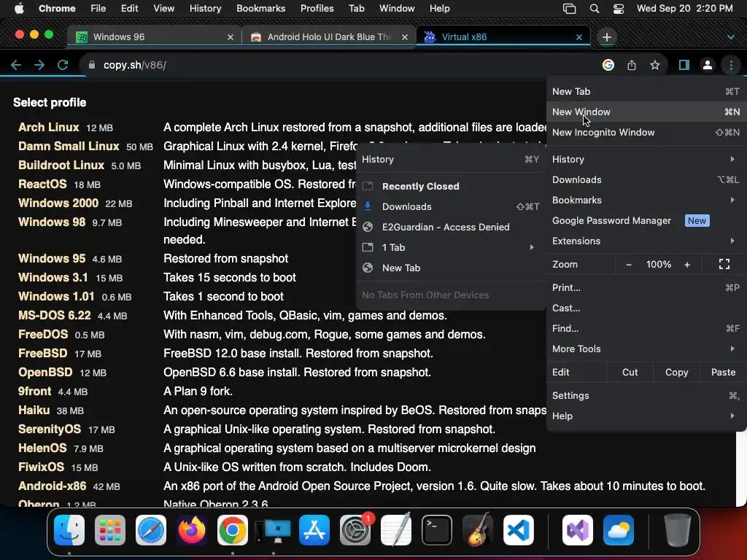The height and width of the screenshot is (560, 747).
Task: Choose Cast from the Chrome menu
Action: (x=646, y=308)
